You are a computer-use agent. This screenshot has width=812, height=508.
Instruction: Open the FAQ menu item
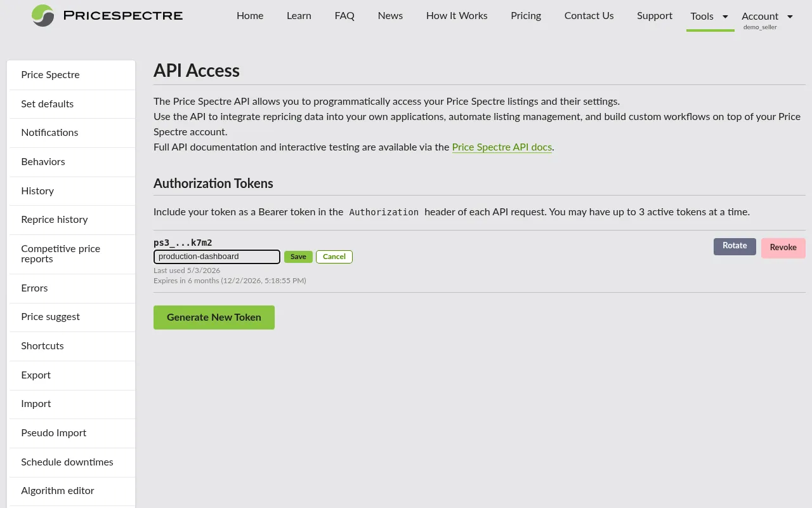tap(344, 16)
